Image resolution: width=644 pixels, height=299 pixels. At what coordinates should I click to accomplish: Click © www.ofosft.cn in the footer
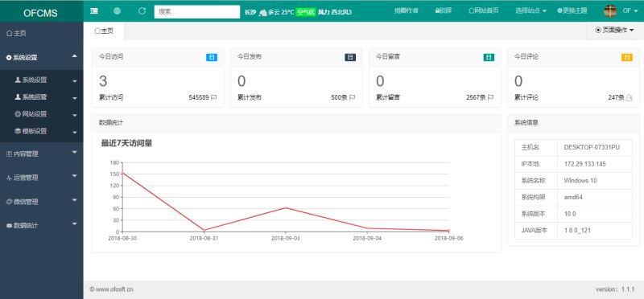[111, 289]
